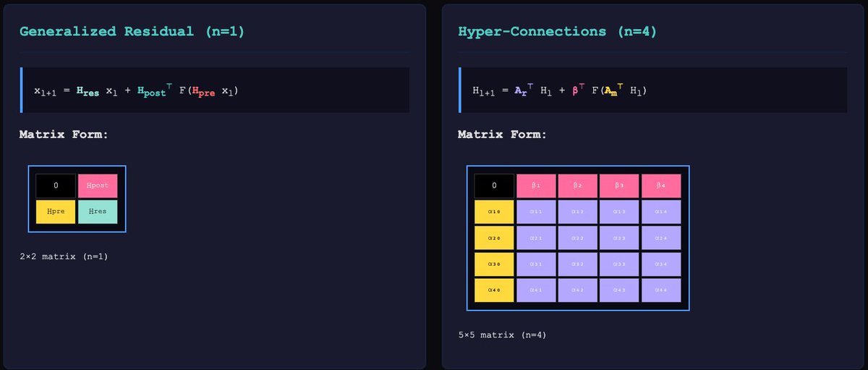Choose the purple α21 cell
This screenshot has height=370, width=868.
pos(536,237)
